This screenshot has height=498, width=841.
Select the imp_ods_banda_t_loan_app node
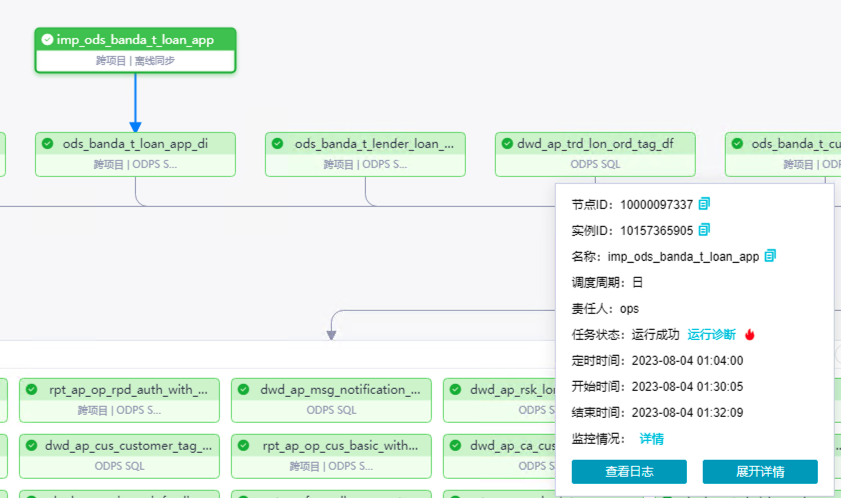pos(135,50)
